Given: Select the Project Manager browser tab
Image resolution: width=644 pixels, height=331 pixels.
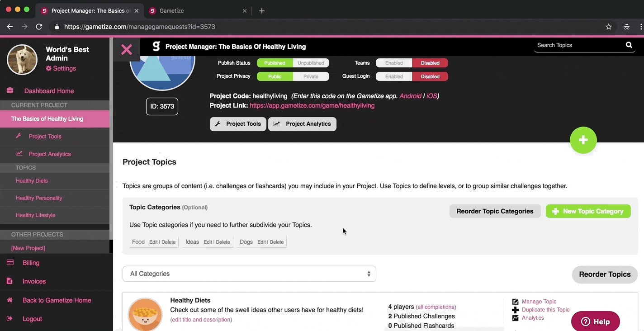Looking at the screenshot, I should coord(90,11).
